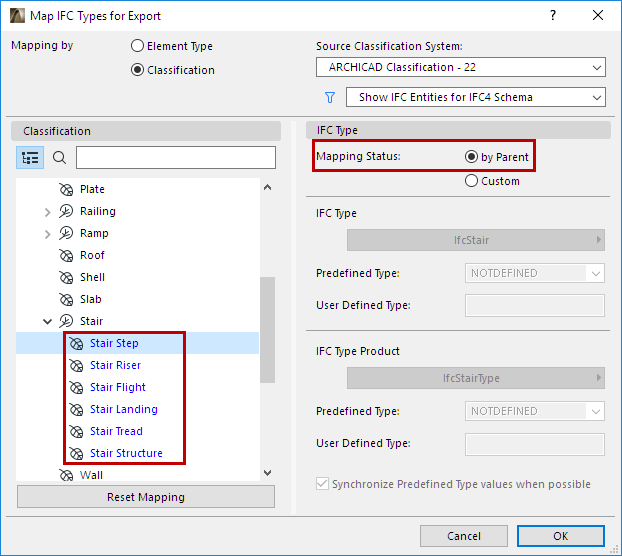Click the Stair Step classification icon
This screenshot has width=622, height=556.
pyautogui.click(x=76, y=343)
